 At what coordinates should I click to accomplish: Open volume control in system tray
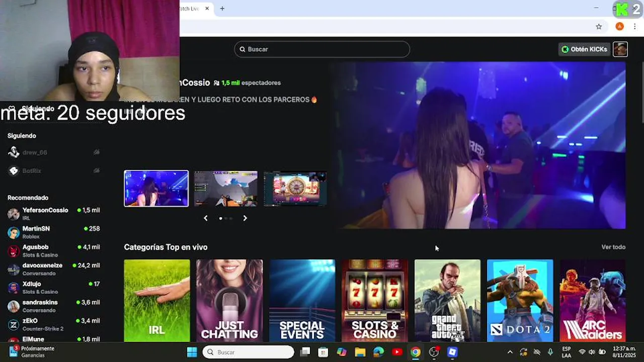[x=592, y=352]
